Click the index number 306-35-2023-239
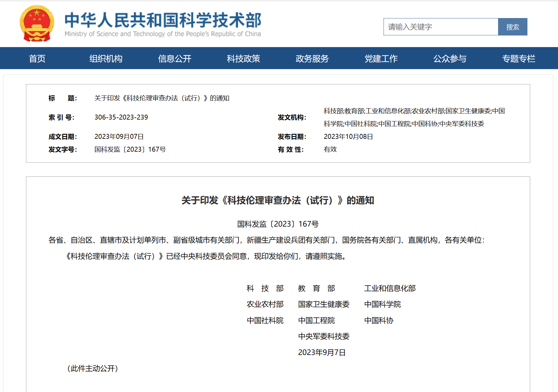This screenshot has width=558, height=392. tap(121, 117)
